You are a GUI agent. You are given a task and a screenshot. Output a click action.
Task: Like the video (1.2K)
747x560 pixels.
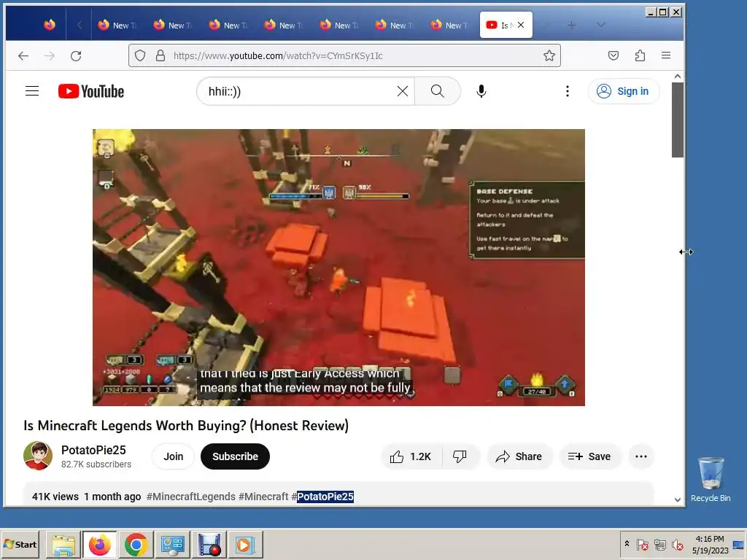(411, 456)
